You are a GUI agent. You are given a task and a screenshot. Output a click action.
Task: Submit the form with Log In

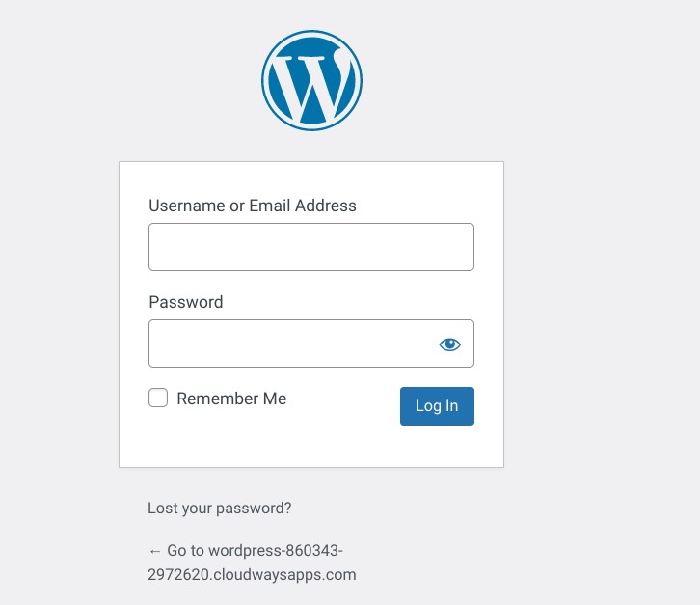(437, 406)
